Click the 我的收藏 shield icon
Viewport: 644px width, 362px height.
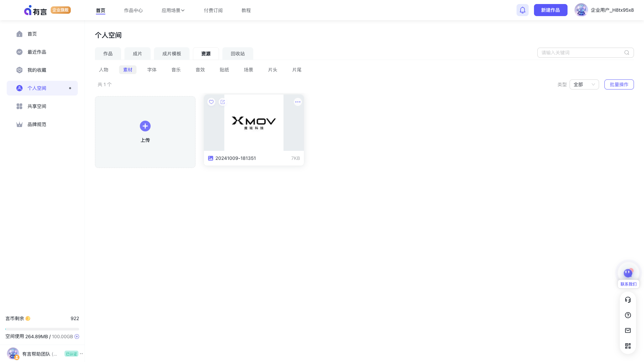(19, 70)
